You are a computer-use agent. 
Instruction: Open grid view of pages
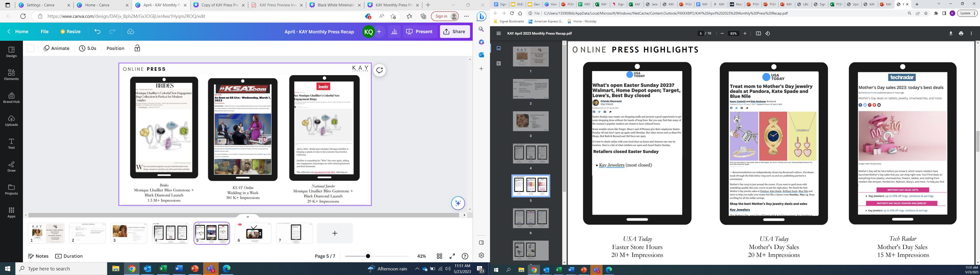click(x=439, y=256)
